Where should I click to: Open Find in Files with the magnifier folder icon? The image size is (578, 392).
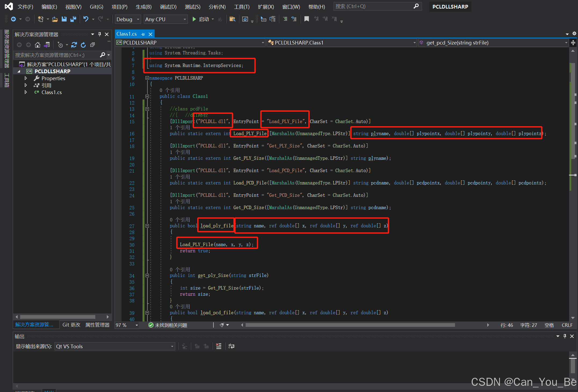pyautogui.click(x=232, y=19)
